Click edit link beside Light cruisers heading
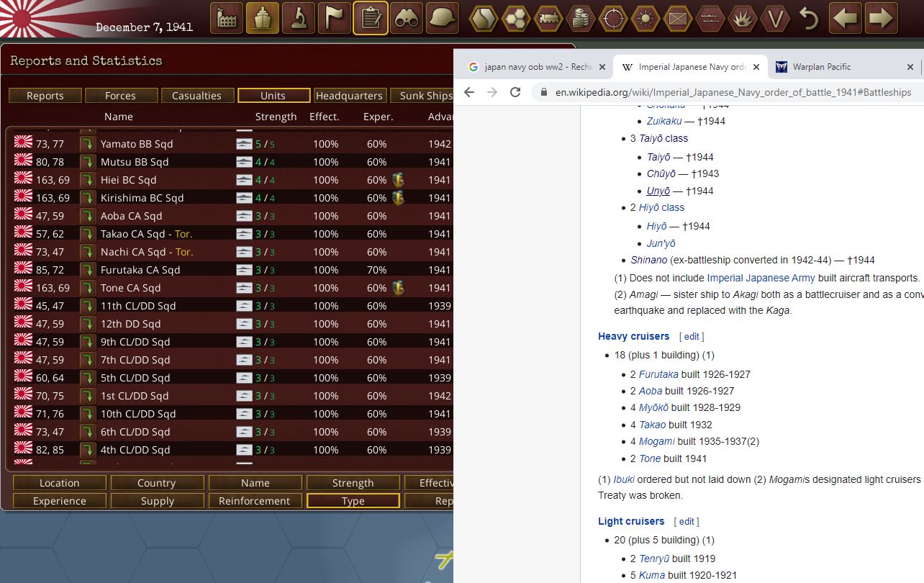 [687, 522]
